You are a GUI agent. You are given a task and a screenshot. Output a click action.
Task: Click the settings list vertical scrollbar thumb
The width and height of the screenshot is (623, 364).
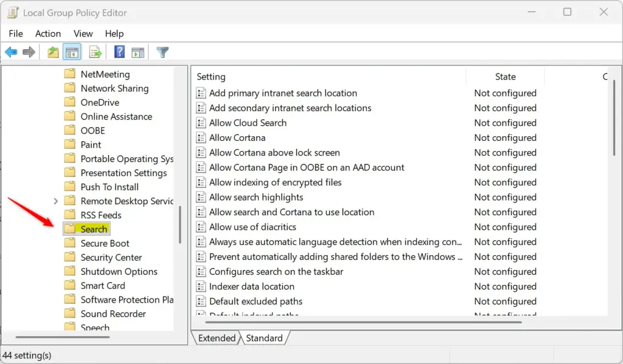614,117
